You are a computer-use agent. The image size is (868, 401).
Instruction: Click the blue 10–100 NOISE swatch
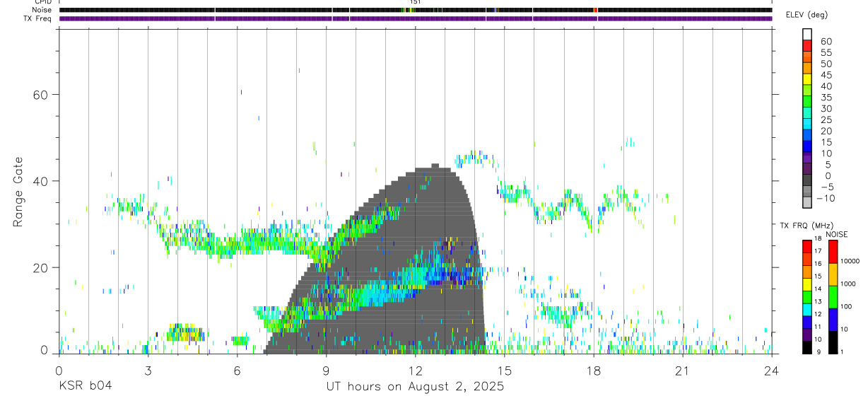pos(833,320)
